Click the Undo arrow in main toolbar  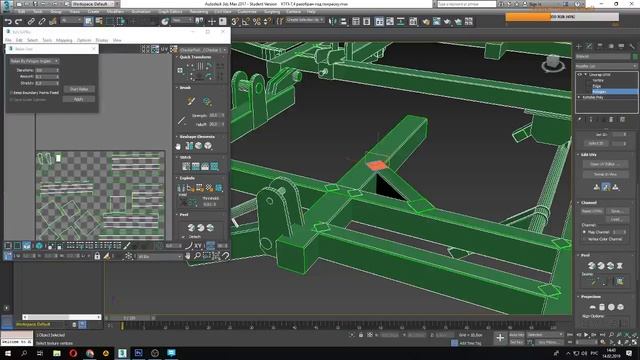(x=8, y=21)
